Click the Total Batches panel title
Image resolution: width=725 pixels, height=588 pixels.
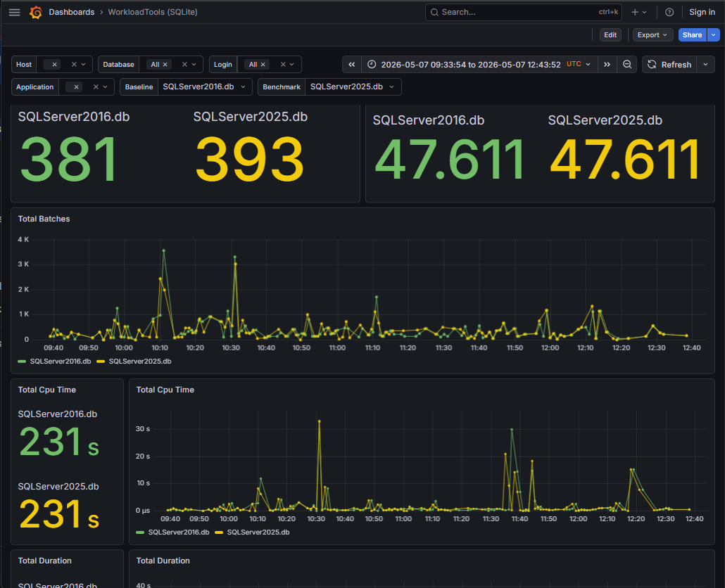(x=44, y=219)
